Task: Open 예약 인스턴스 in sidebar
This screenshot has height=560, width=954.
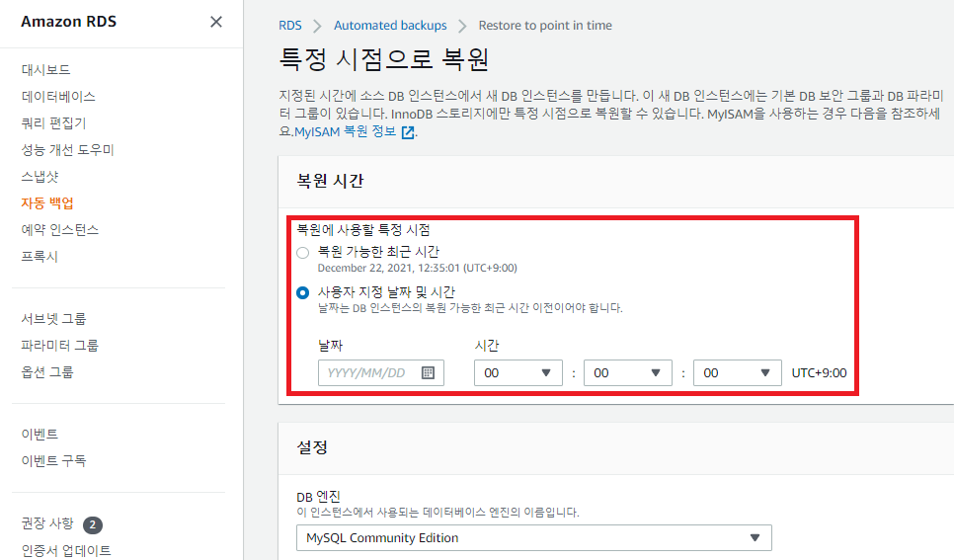Action: 59,230
